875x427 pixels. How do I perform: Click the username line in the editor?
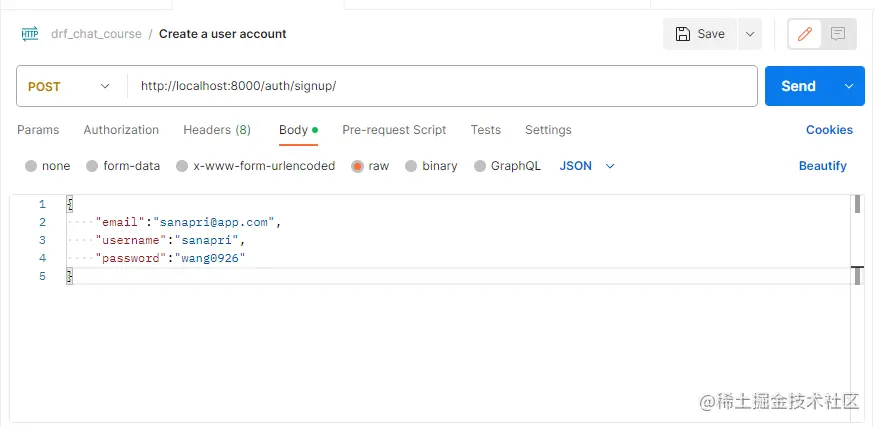[171, 240]
